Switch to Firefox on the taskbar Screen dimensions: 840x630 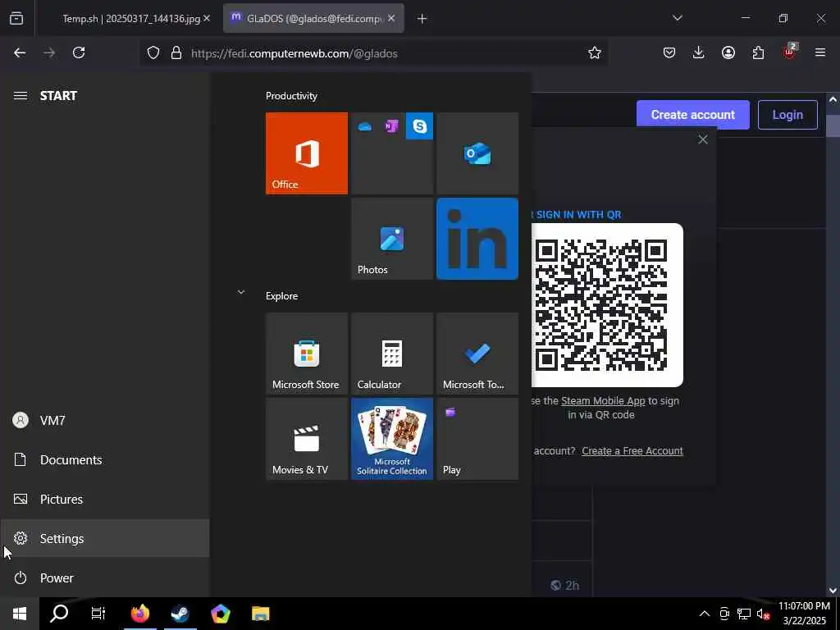coord(139,614)
